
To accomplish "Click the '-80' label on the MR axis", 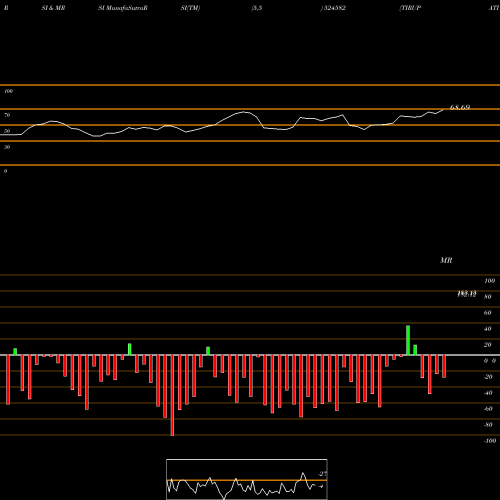I will click(488, 425).
